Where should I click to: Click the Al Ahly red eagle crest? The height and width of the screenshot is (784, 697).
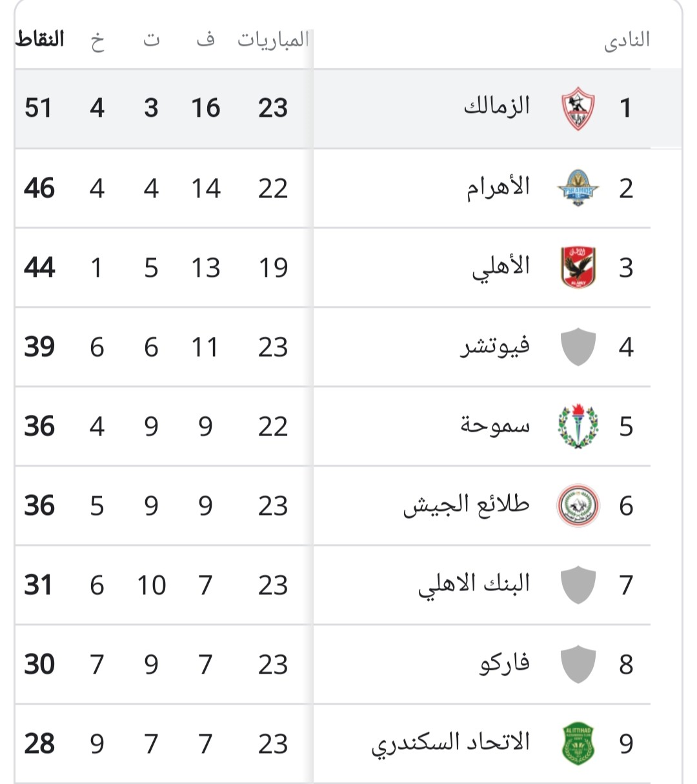pos(578,268)
